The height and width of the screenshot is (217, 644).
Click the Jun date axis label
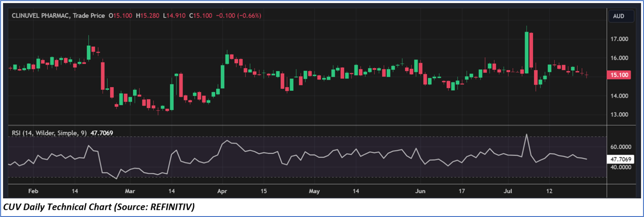coord(420,191)
